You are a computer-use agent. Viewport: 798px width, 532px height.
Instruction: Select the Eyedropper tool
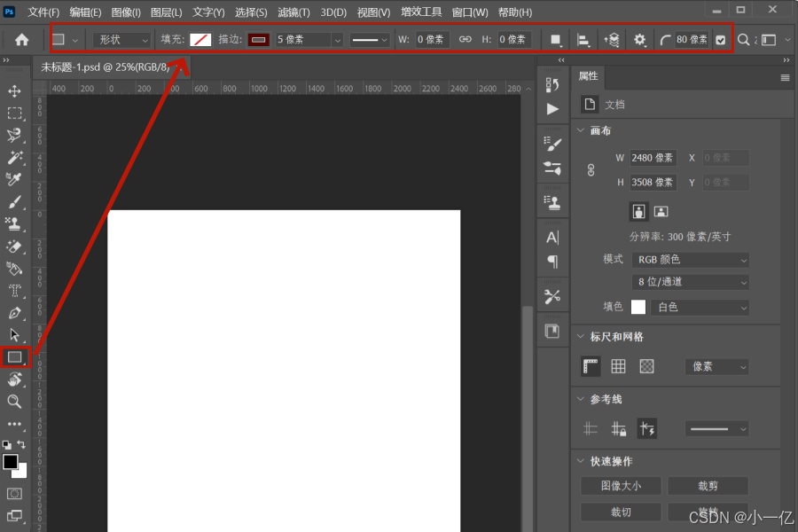[x=14, y=179]
